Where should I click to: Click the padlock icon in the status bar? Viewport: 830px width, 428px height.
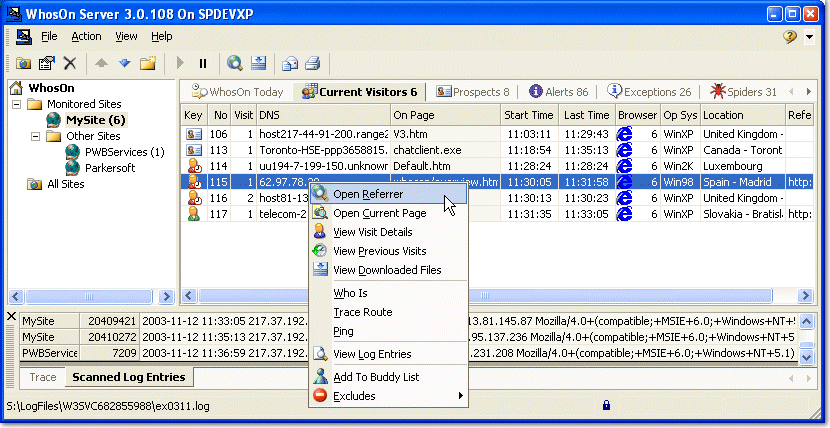[x=606, y=405]
